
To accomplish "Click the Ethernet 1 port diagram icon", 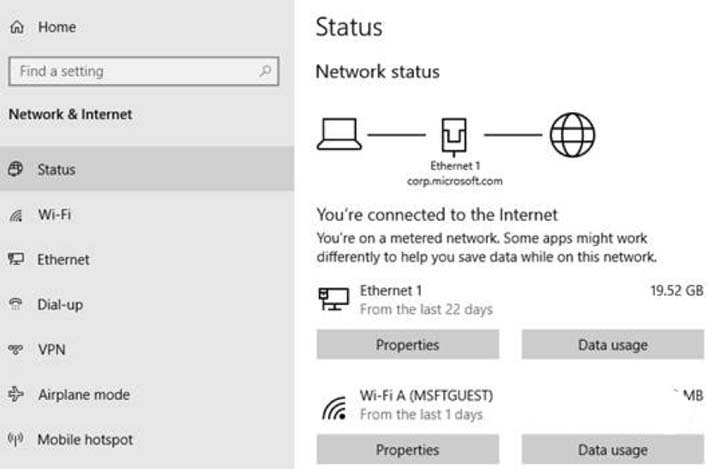I will click(x=455, y=134).
